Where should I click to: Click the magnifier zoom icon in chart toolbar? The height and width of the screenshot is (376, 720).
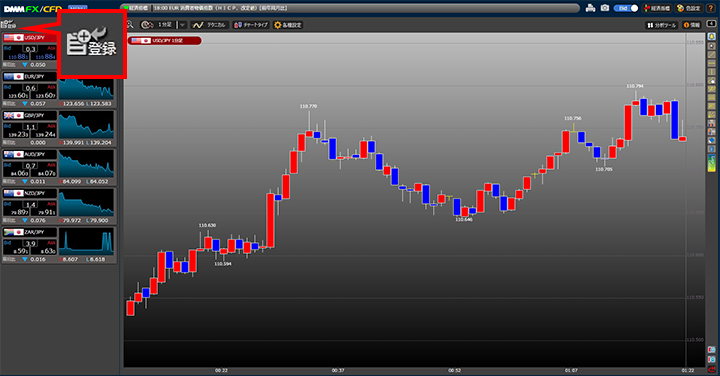[130, 25]
